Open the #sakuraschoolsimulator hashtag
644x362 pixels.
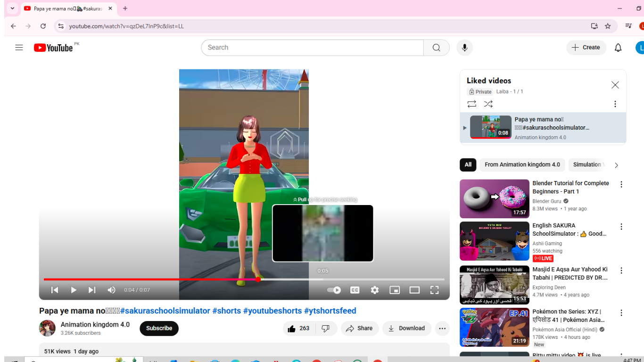[165, 311]
